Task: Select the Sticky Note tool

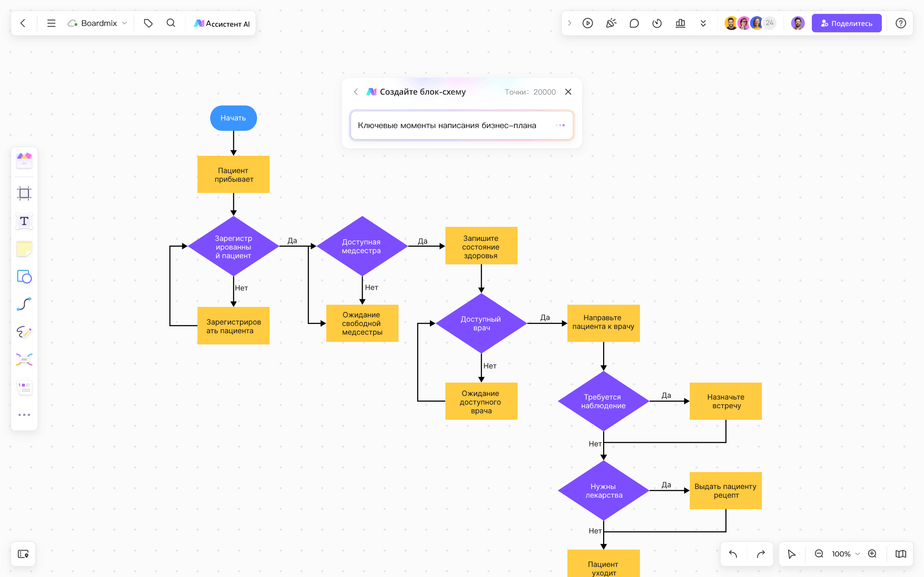Action: [24, 249]
